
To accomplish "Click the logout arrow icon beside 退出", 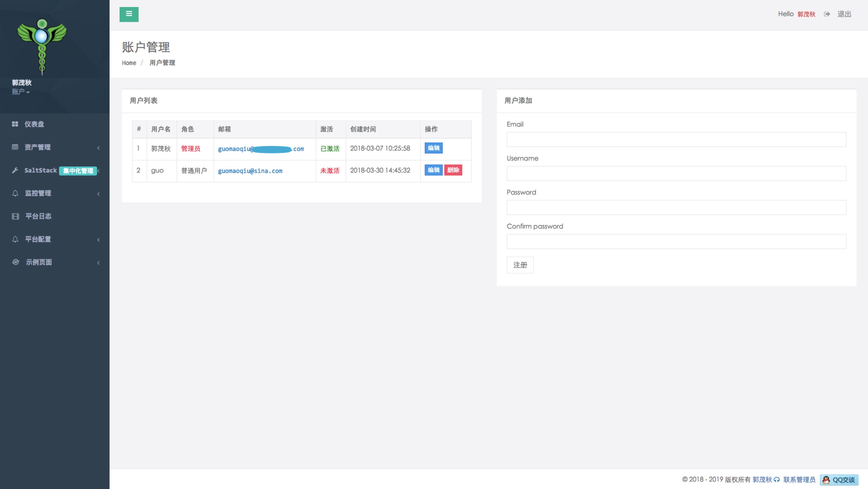I will click(x=827, y=14).
